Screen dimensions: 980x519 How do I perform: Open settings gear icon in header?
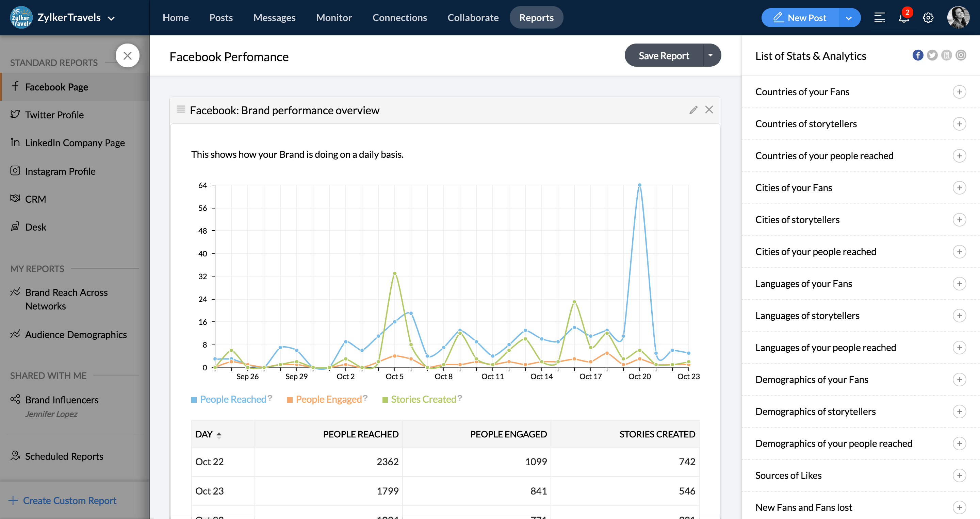click(928, 17)
